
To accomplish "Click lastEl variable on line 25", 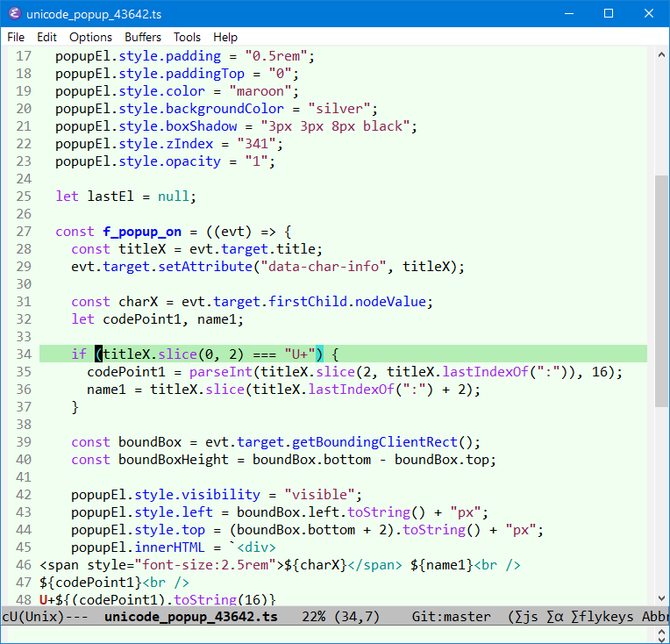I will pos(110,197).
